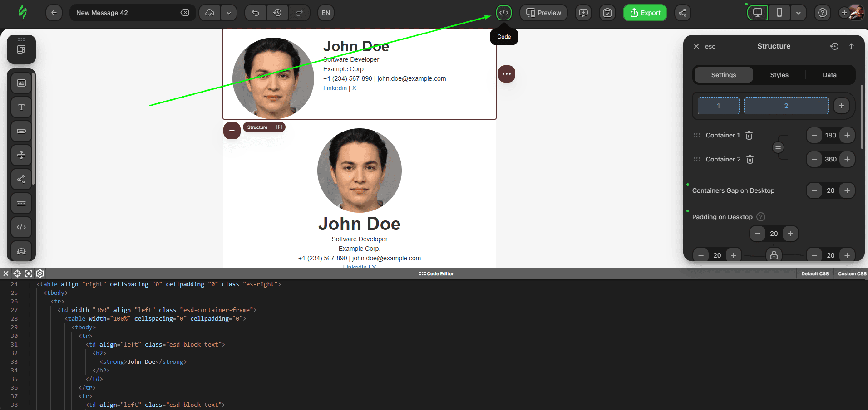This screenshot has width=868, height=410.
Task: Click the X link in the top signature
Action: [354, 88]
